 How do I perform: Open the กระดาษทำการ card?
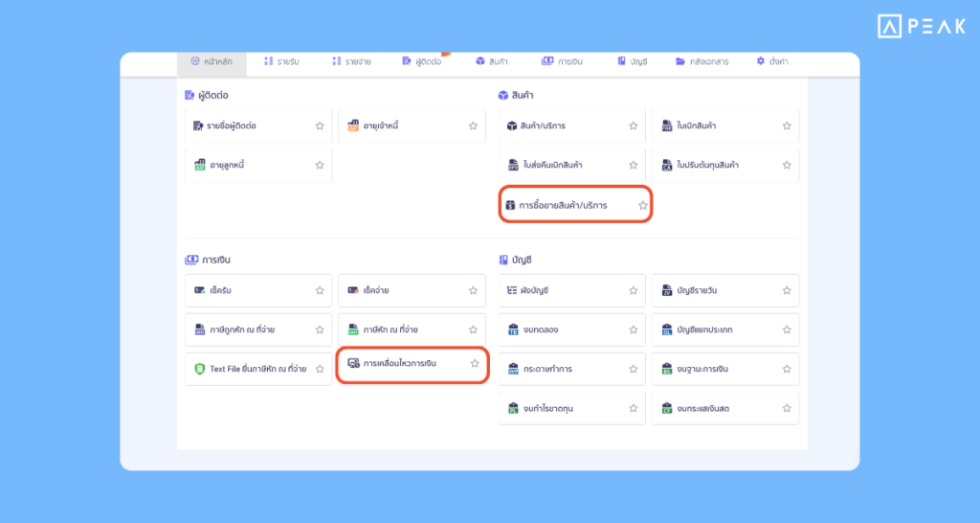[x=572, y=369]
